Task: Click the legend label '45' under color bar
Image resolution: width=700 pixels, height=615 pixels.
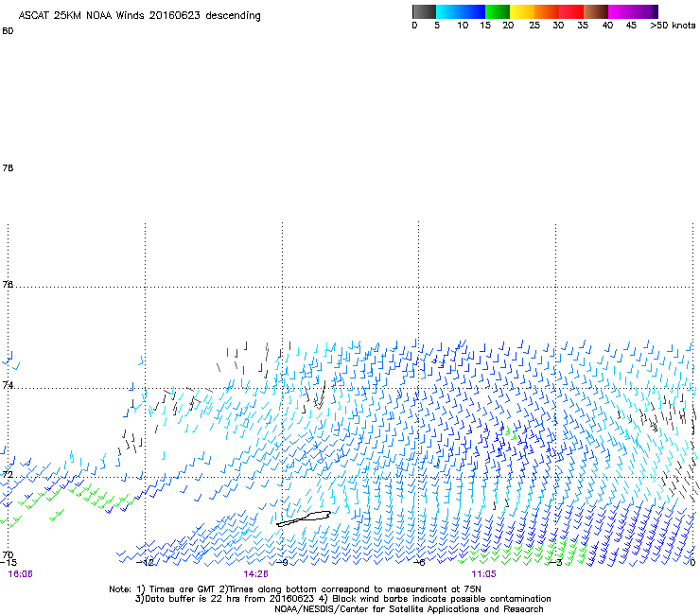Action: [x=631, y=26]
